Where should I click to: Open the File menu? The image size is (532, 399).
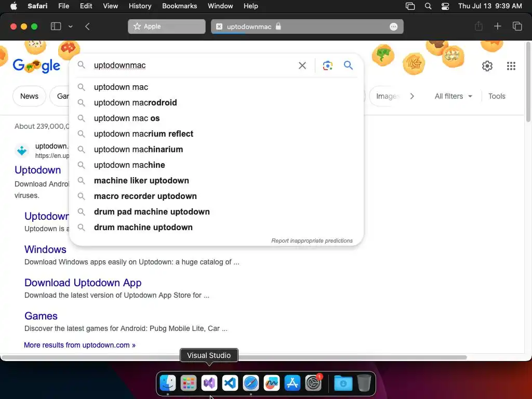[x=63, y=6]
